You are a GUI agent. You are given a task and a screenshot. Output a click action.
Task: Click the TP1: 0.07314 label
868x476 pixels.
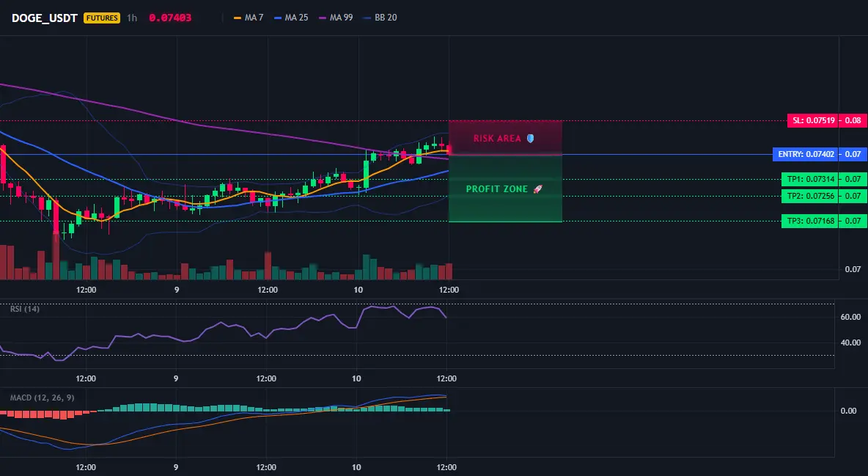coord(810,179)
